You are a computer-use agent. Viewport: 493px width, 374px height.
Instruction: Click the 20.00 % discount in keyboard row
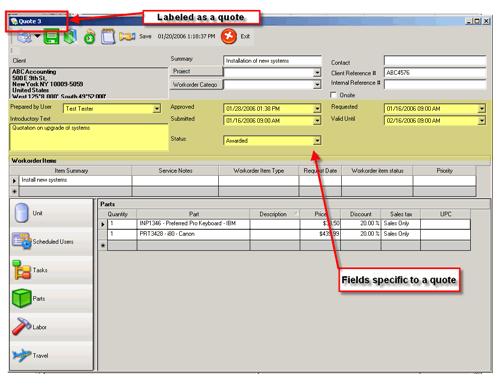360,224
